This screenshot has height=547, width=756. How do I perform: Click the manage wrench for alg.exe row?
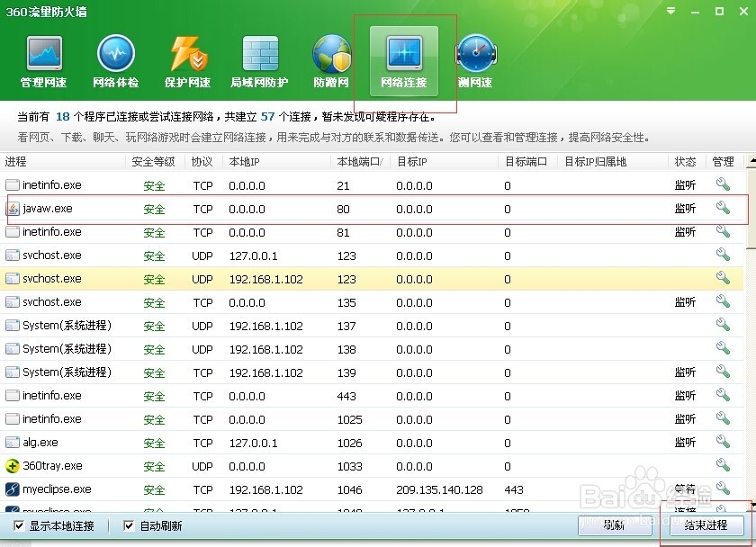[723, 442]
